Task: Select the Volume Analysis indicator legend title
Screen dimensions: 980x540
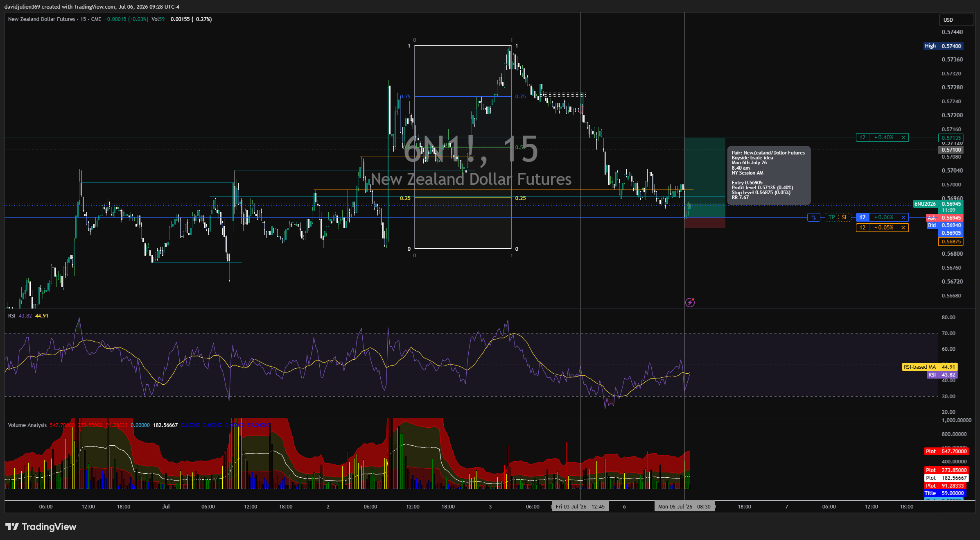Action: coord(27,425)
